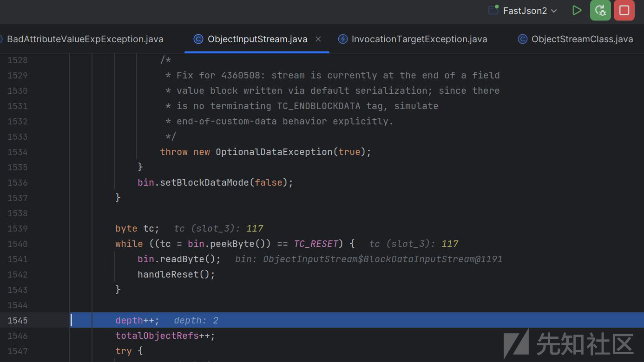The image size is (644, 362).
Task: Click line number 1534 in the gutter
Action: tap(18, 152)
